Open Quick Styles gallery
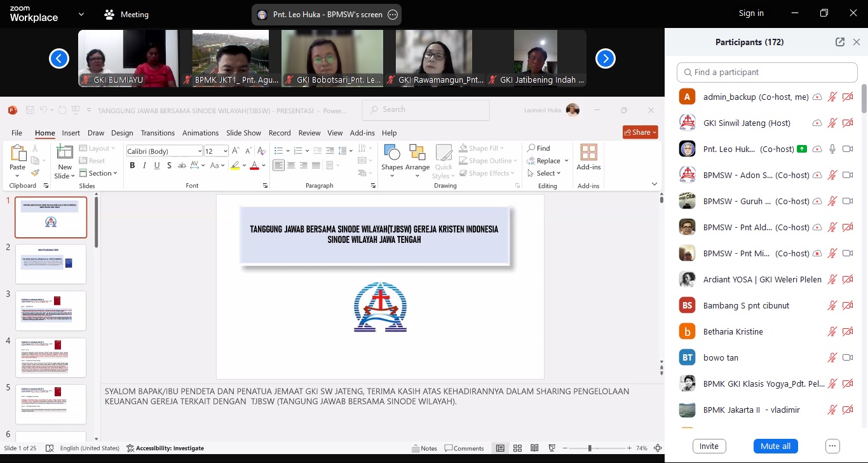This screenshot has width=868, height=463. tap(443, 162)
